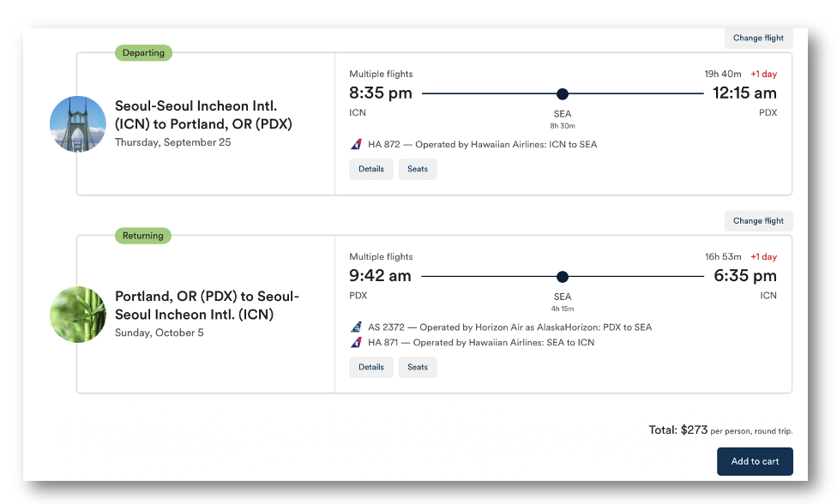Click the red +1 day label on departing flight
837x504 pixels.
[x=763, y=75]
